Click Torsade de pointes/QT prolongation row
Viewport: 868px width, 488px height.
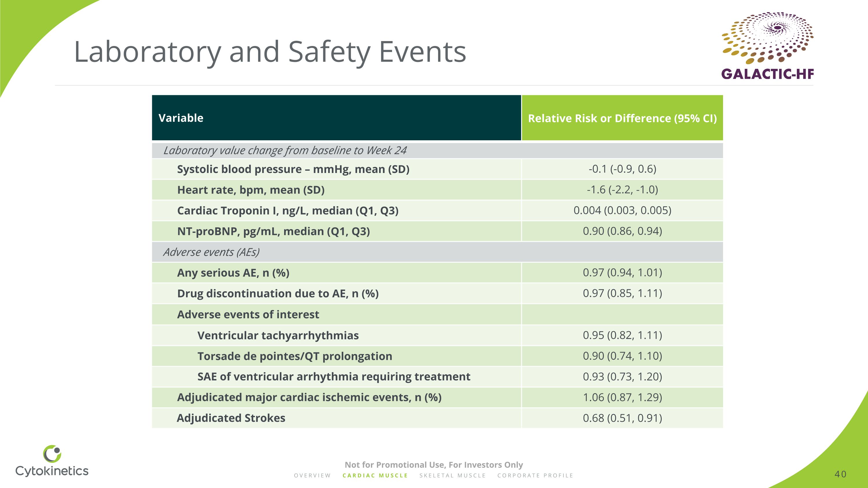click(x=295, y=356)
